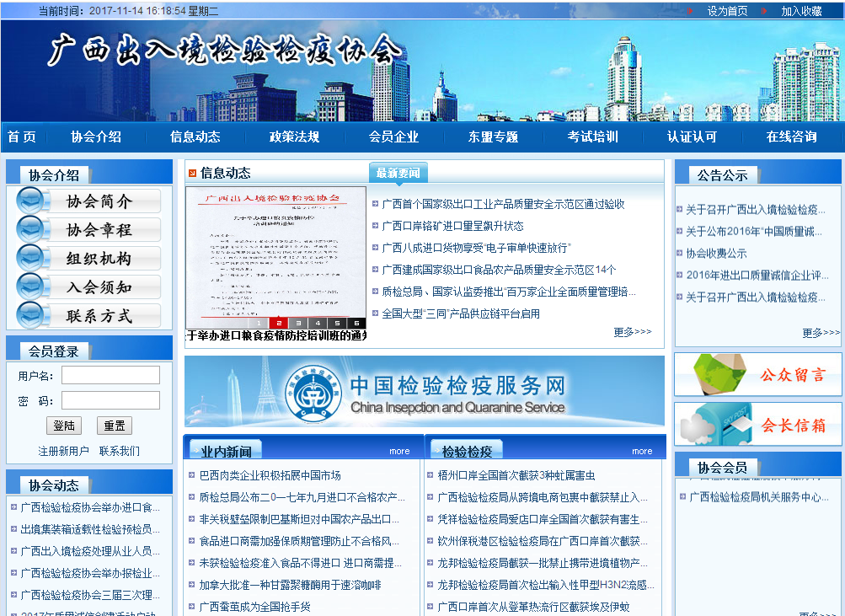The image size is (845, 616).
Task: Go to slide 4 of the news slideshow
Action: coord(318,323)
